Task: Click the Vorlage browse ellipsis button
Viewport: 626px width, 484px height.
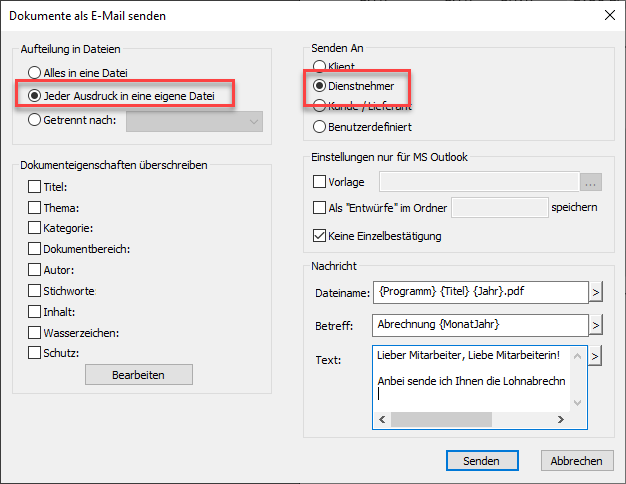Action: pyautogui.click(x=592, y=182)
